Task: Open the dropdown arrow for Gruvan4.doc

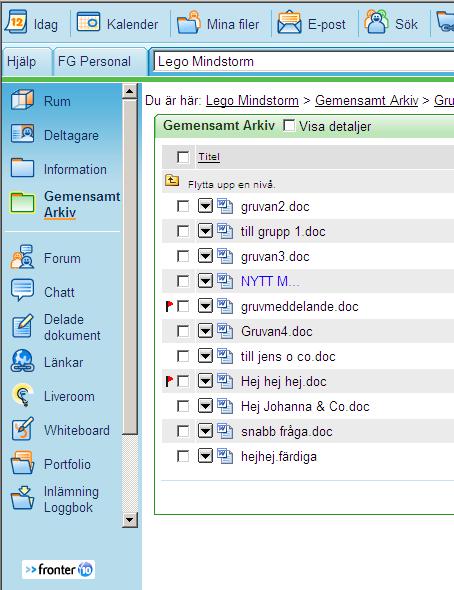Action: (205, 331)
